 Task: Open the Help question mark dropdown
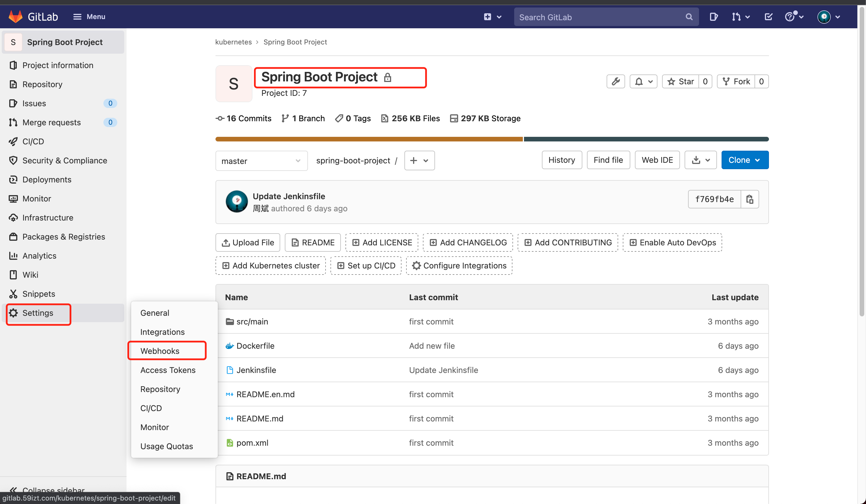(794, 17)
